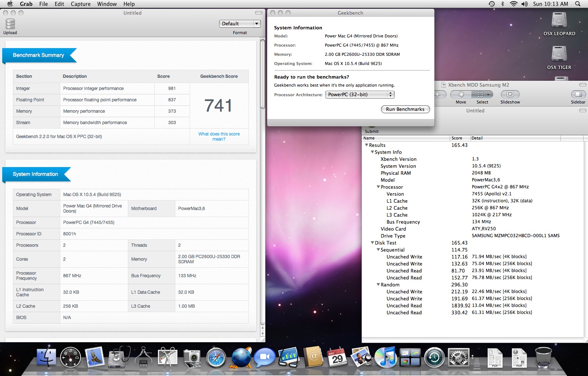Click the Memory performance score 373
Image resolution: width=588 pixels, height=376 pixels.
click(x=172, y=111)
